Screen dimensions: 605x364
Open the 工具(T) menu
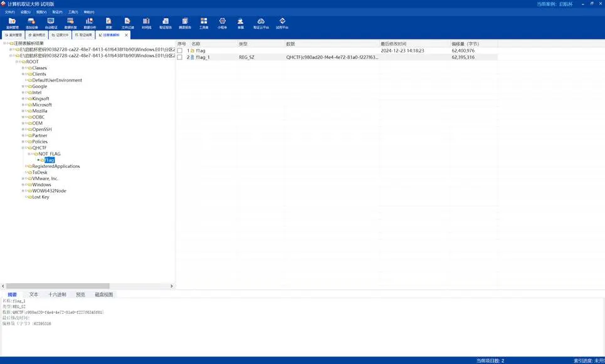coord(73,12)
